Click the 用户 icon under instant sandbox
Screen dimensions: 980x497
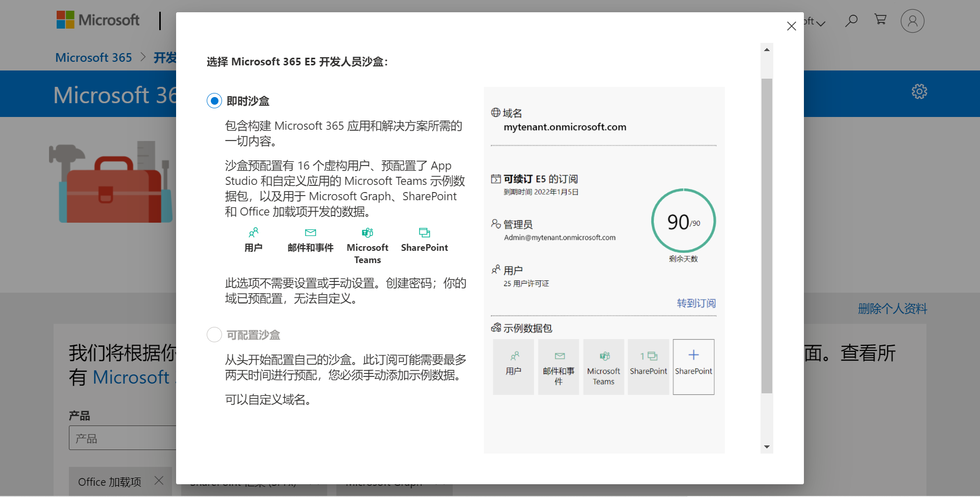point(254,233)
